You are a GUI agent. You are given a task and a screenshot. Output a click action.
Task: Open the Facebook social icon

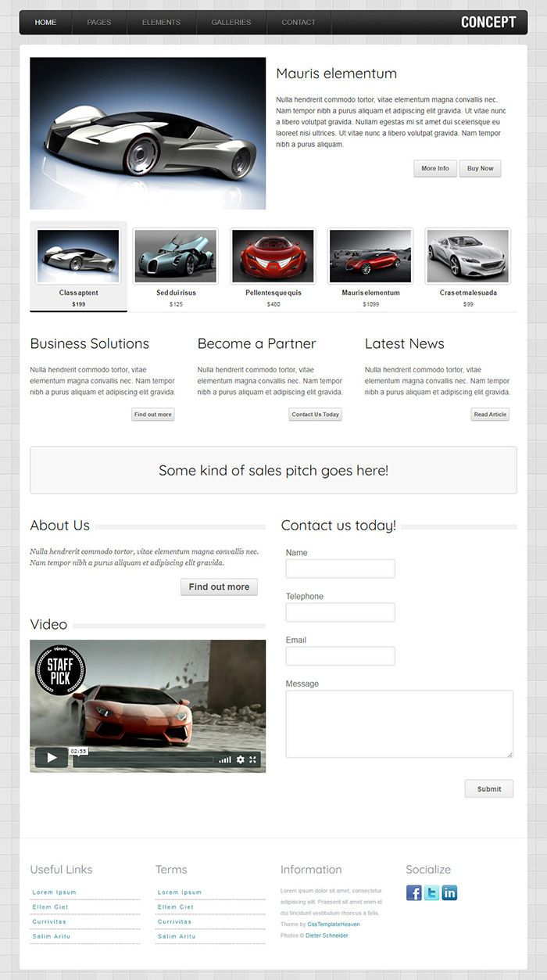414,892
